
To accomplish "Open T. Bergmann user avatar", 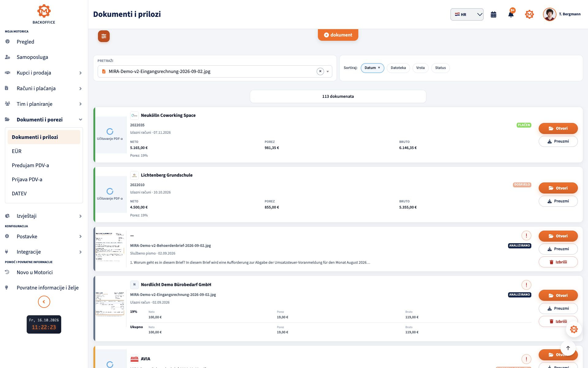I will 549,14.
